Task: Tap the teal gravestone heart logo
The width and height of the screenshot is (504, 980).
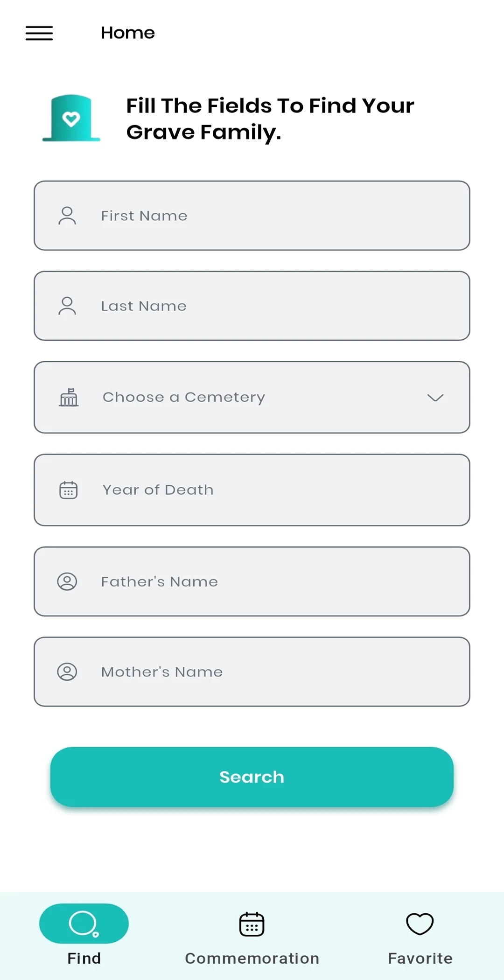Action: (x=71, y=118)
